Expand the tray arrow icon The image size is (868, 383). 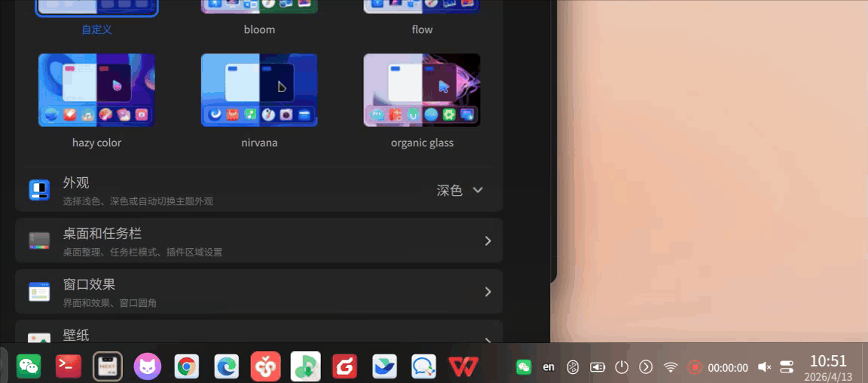646,367
